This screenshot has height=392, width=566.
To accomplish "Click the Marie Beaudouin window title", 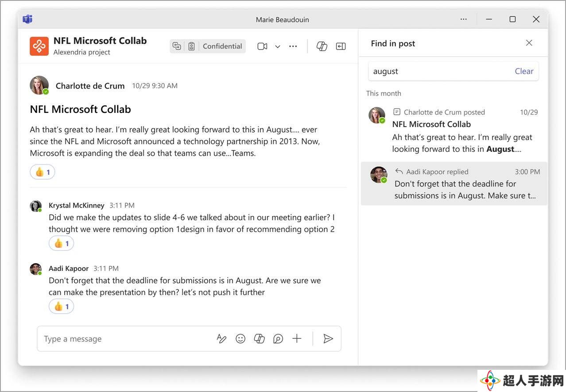I will click(x=283, y=19).
